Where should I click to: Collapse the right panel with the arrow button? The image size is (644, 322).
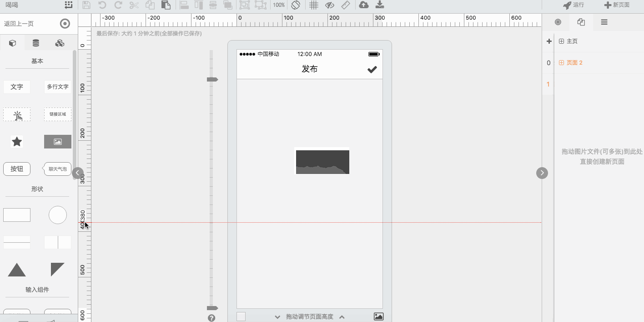542,173
